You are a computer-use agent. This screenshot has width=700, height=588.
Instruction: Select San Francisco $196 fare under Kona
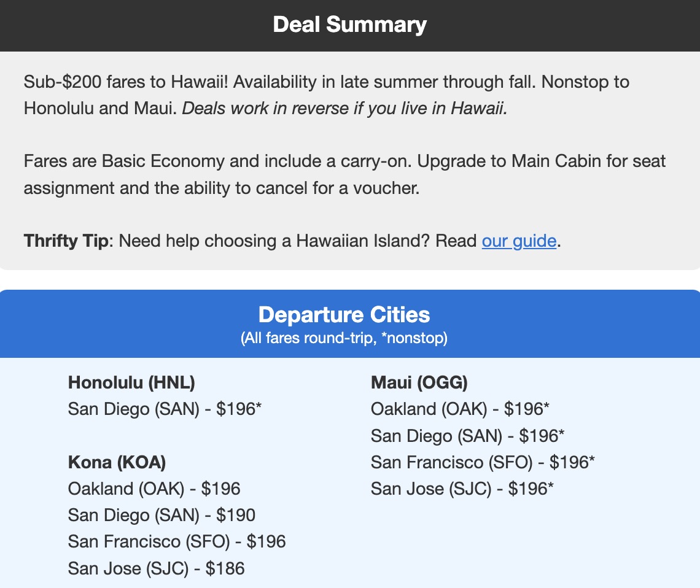pos(177,541)
